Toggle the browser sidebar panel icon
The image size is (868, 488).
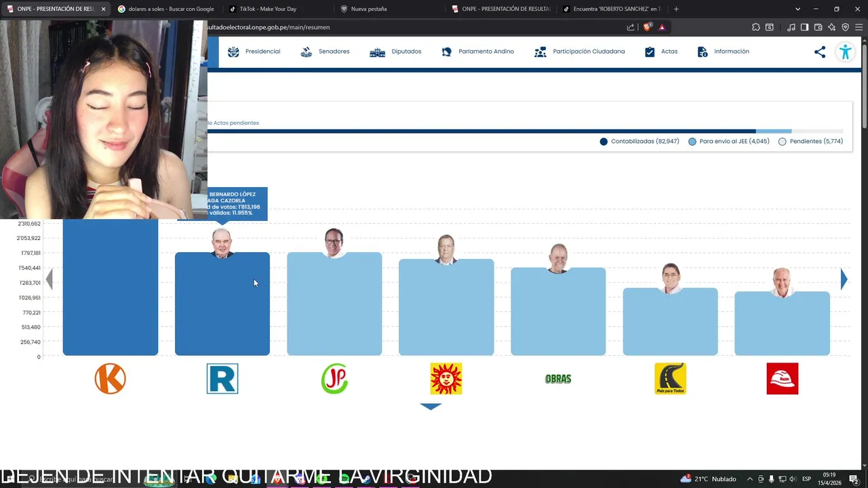804,27
